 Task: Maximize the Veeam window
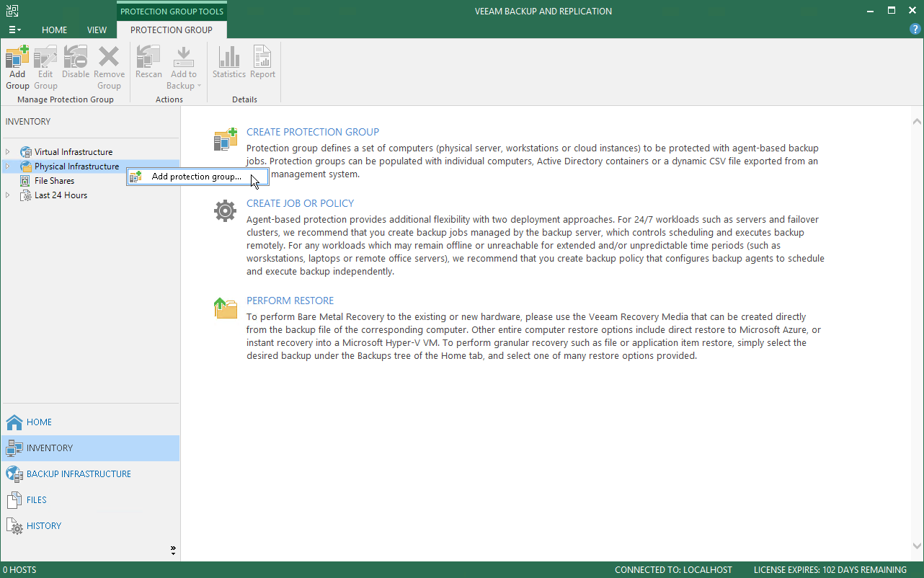(892, 11)
